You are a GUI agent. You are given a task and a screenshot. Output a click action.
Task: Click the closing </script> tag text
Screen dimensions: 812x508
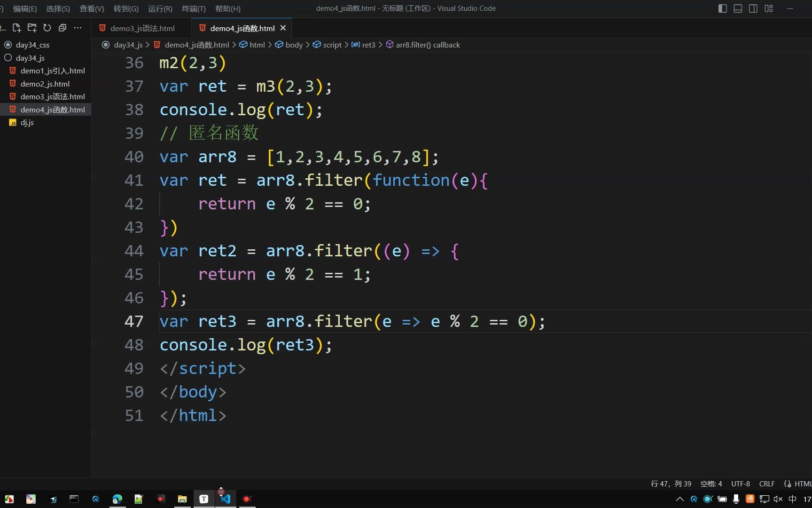tap(203, 368)
